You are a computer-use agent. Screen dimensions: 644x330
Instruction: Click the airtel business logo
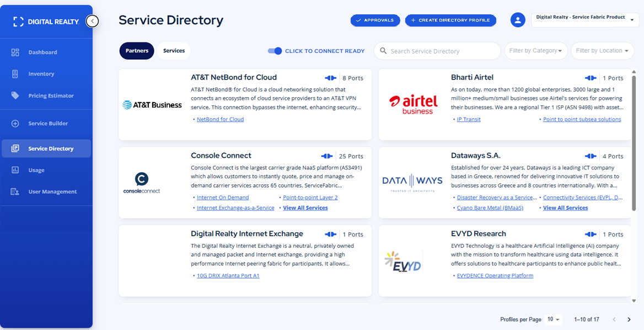pos(413,104)
